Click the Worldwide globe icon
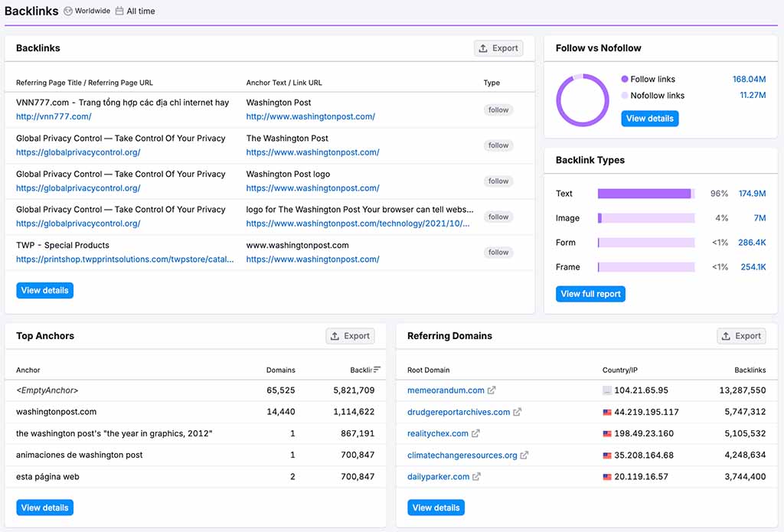This screenshot has width=784, height=532. pos(68,11)
